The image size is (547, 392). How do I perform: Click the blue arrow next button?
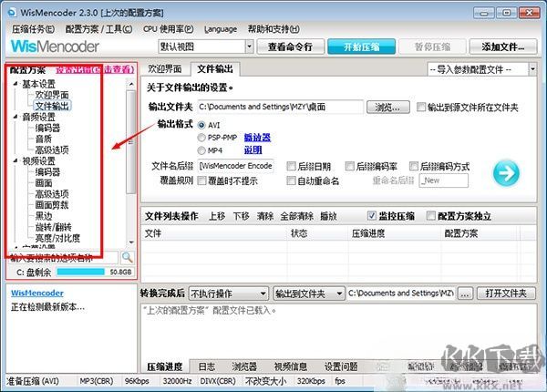[x=506, y=173]
